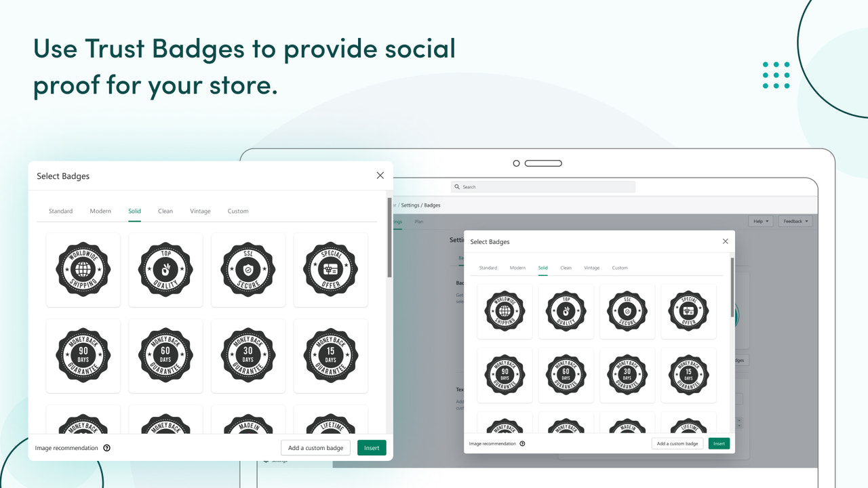The image size is (868, 488).
Task: Open the Custom badges tab
Action: point(238,211)
